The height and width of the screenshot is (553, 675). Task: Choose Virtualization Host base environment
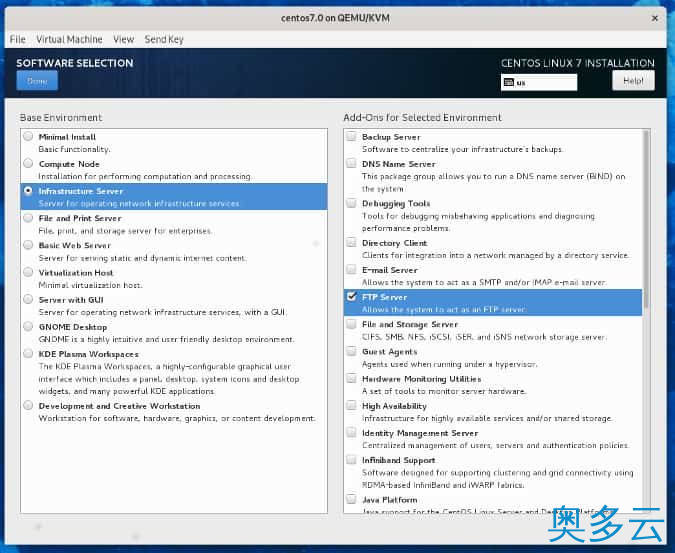(28, 272)
